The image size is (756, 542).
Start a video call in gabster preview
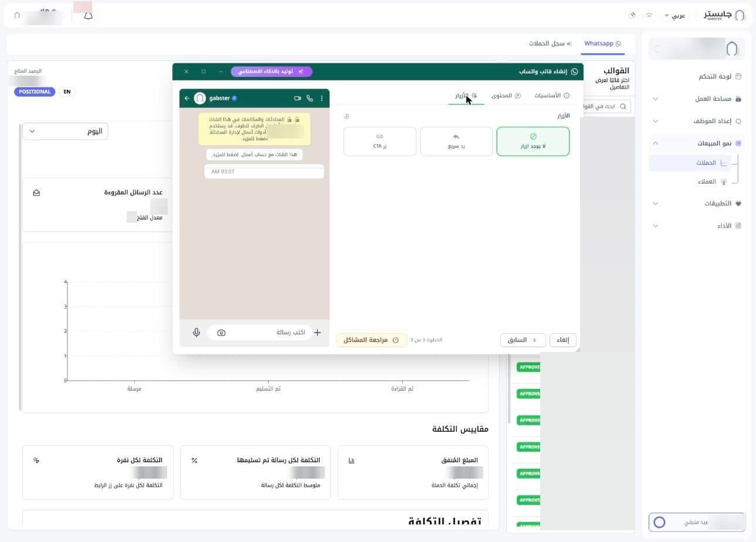pos(297,99)
